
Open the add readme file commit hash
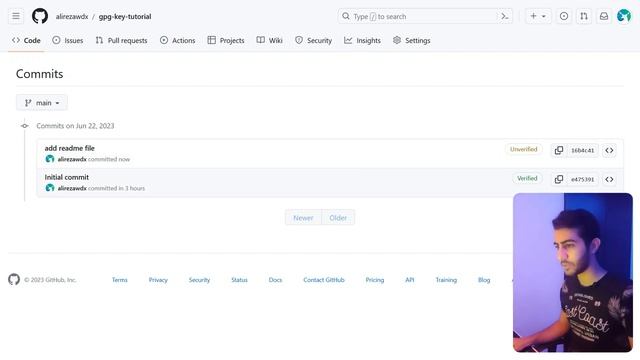tap(582, 151)
